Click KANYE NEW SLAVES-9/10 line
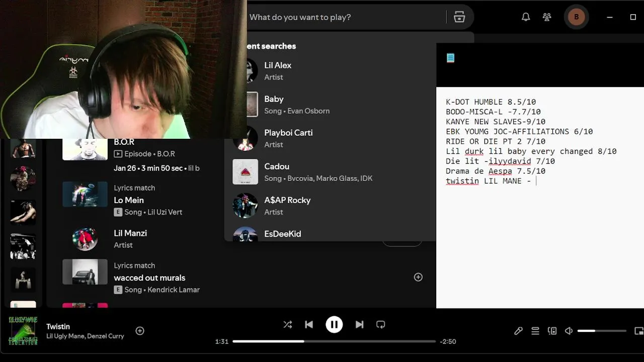Viewport: 644px width, 362px height. pyautogui.click(x=496, y=122)
